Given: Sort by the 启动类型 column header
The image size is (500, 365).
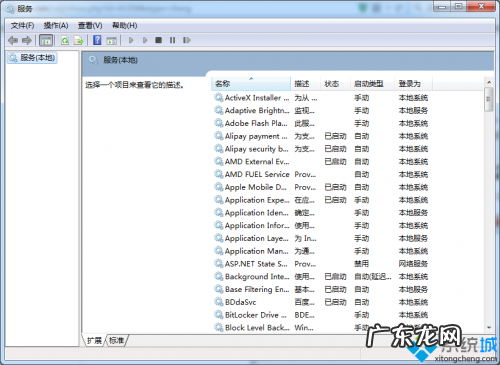Looking at the screenshot, I should 372,84.
